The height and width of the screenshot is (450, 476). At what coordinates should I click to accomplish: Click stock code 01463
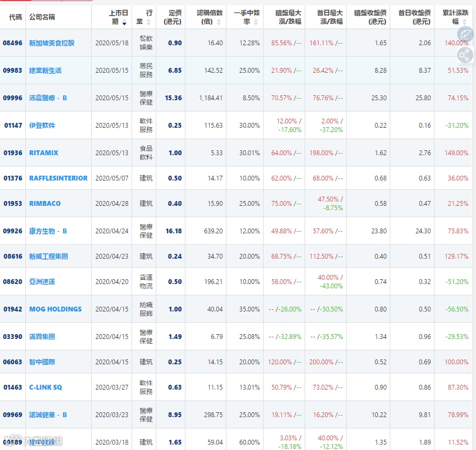point(13,387)
